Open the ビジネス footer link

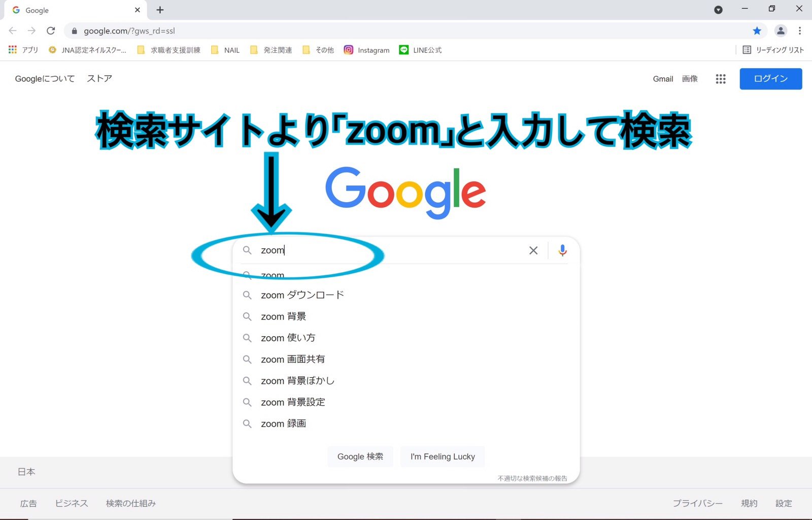tap(72, 503)
